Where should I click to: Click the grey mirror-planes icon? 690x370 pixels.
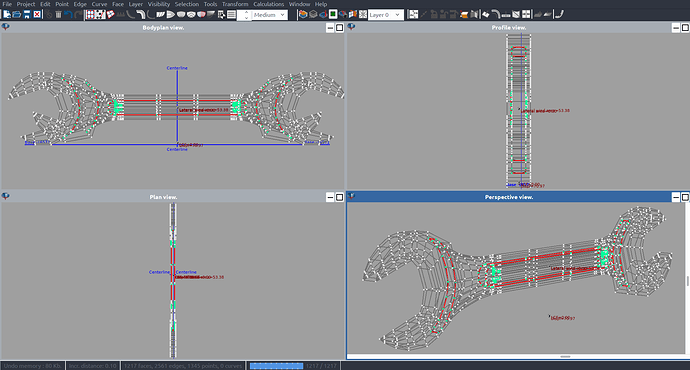[474, 15]
